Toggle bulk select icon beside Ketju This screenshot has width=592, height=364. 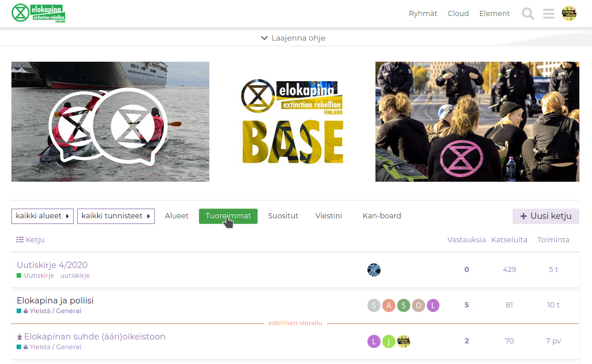20,240
